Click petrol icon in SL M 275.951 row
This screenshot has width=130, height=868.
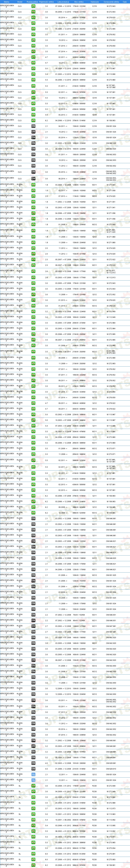point(33,837)
